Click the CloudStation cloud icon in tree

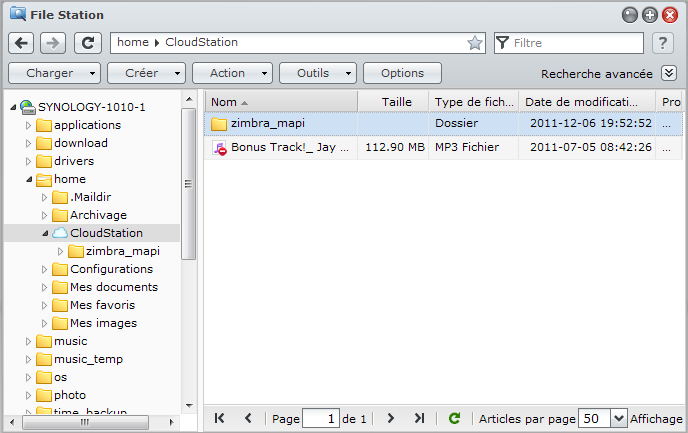point(60,233)
